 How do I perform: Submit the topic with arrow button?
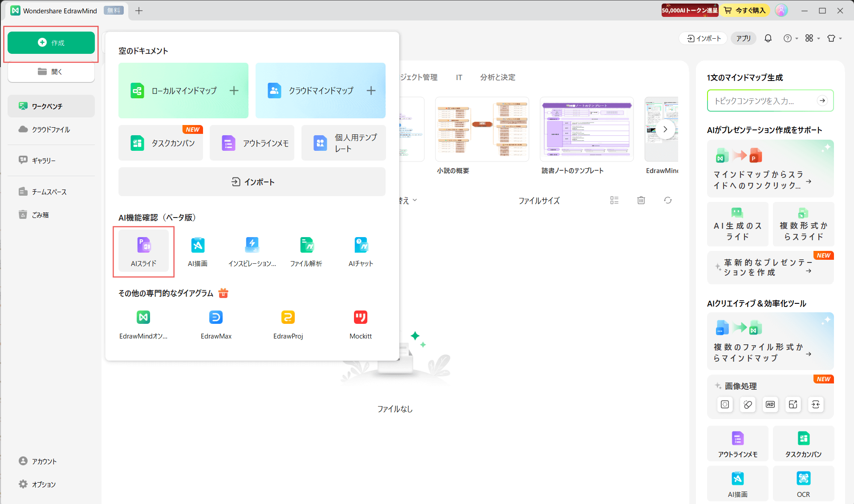(x=822, y=101)
